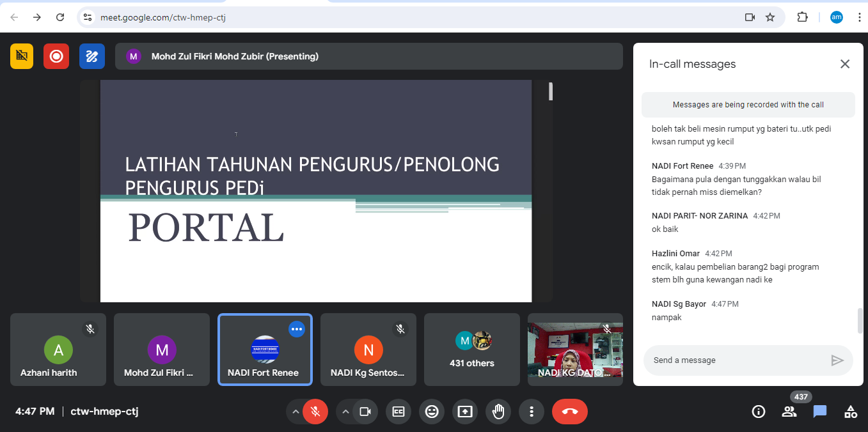The width and height of the screenshot is (868, 432).
Task: Send a reaction with emoji button
Action: [x=432, y=412]
